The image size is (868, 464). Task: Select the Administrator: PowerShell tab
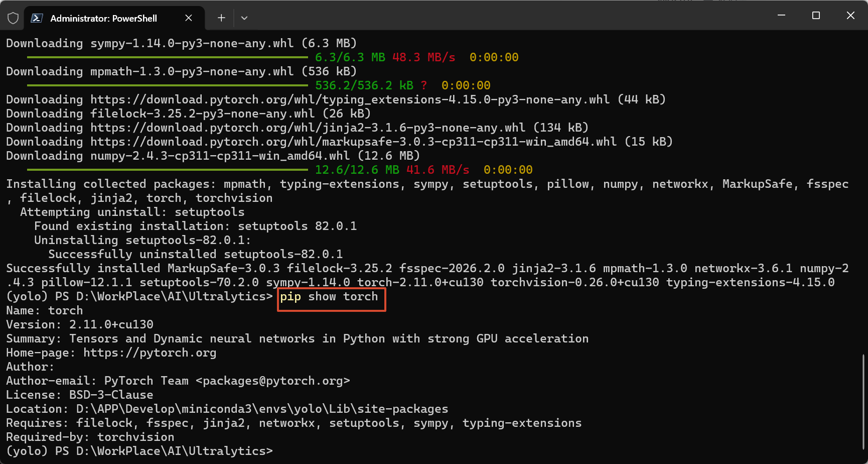[x=103, y=19]
